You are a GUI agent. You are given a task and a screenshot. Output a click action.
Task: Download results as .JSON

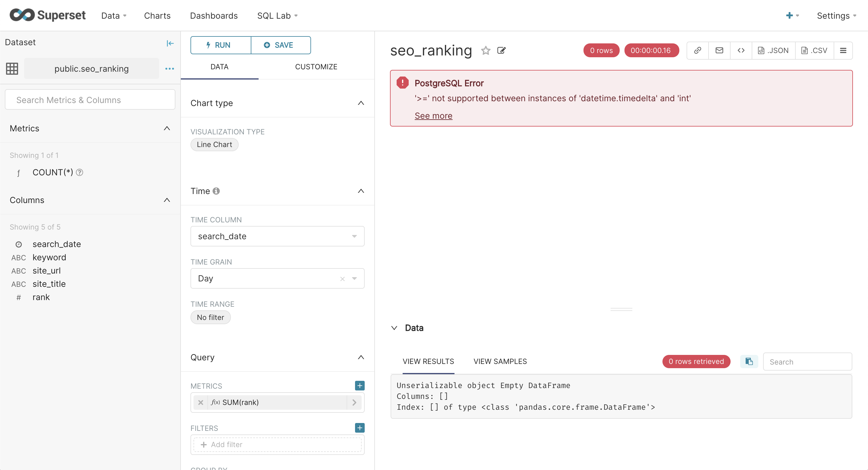(774, 50)
